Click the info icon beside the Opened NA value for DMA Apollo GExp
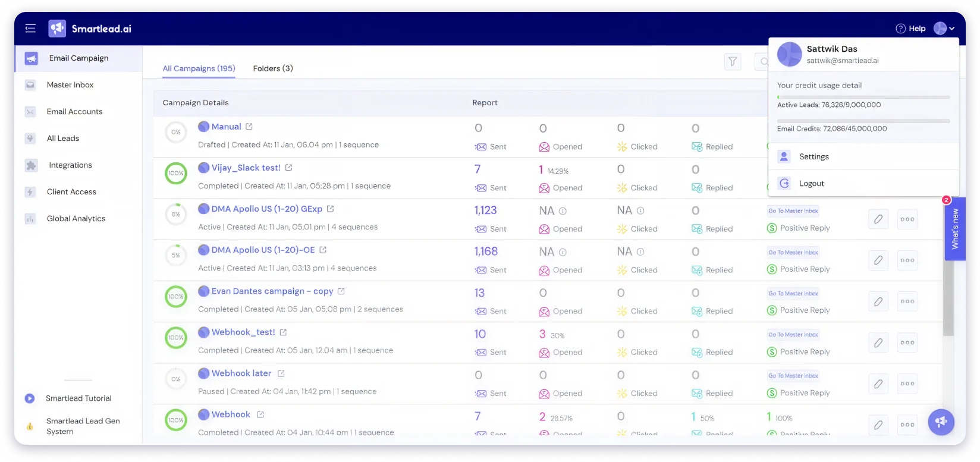The width and height of the screenshot is (980, 462). tap(563, 211)
